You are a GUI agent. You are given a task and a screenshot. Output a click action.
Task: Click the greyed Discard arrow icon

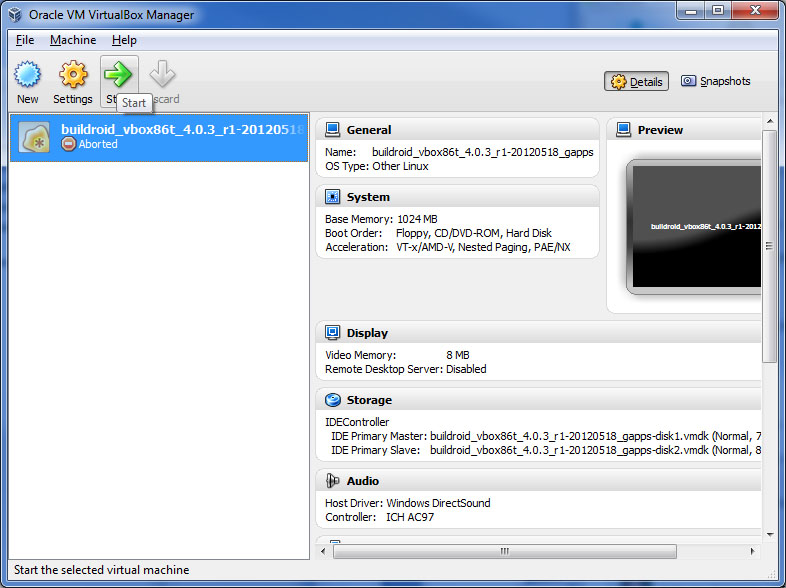click(x=162, y=74)
